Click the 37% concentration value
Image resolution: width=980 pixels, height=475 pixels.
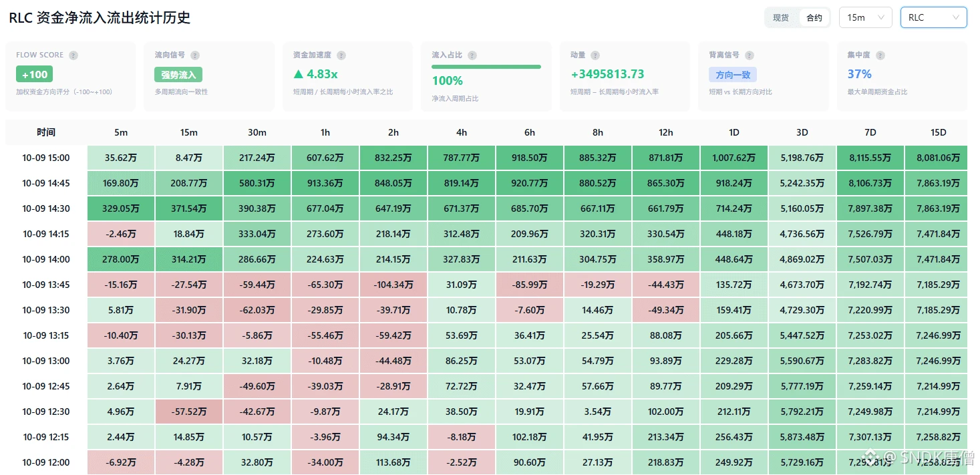point(860,74)
